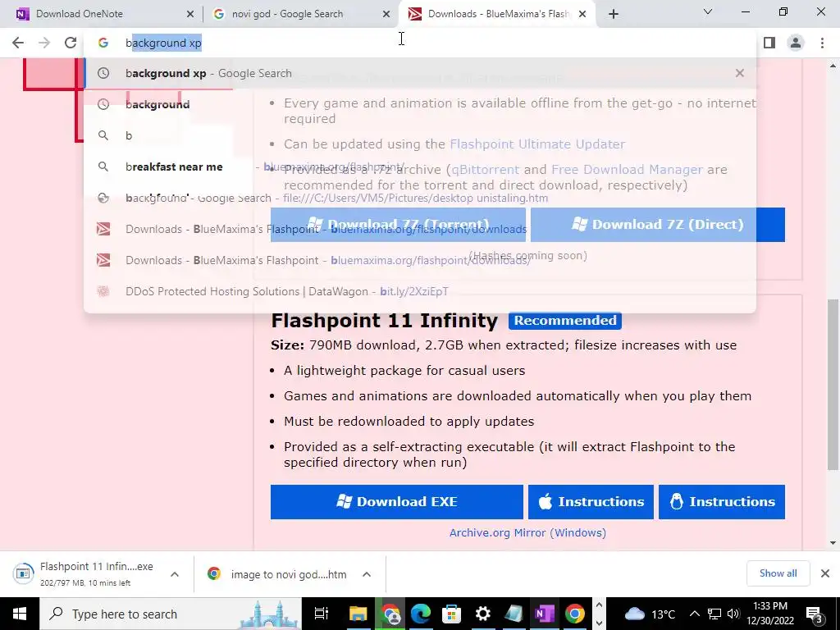This screenshot has width=840, height=630.
Task: Open the bluemaxima.org/flashpoint/downloads/ suggestion with trailing slash
Action: pos(419,260)
